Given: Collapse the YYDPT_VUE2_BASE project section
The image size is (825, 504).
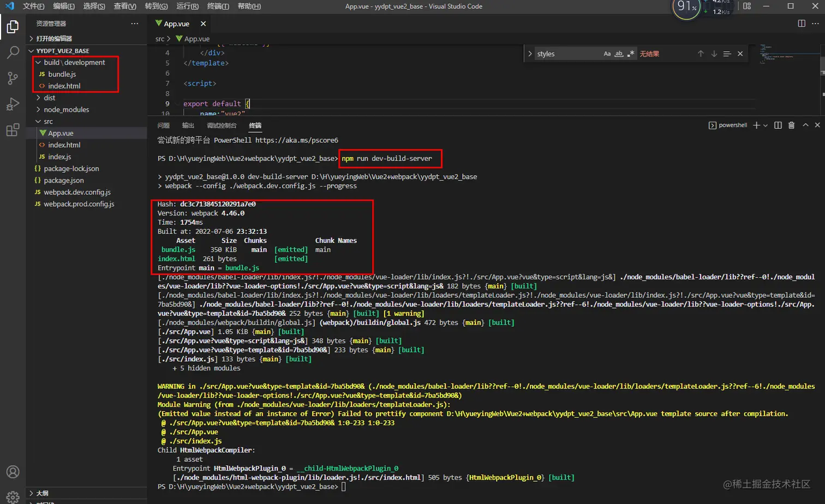Looking at the screenshot, I should pyautogui.click(x=87, y=50).
